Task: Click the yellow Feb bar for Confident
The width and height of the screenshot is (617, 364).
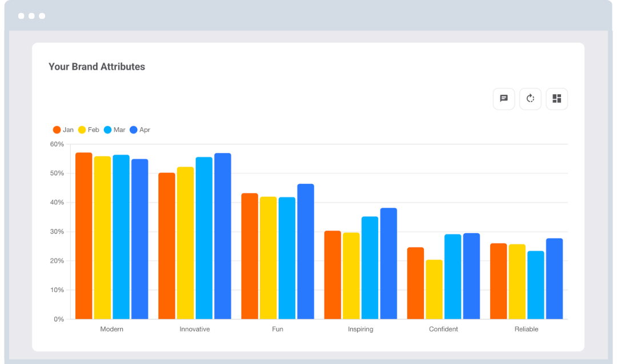Action: tap(434, 289)
